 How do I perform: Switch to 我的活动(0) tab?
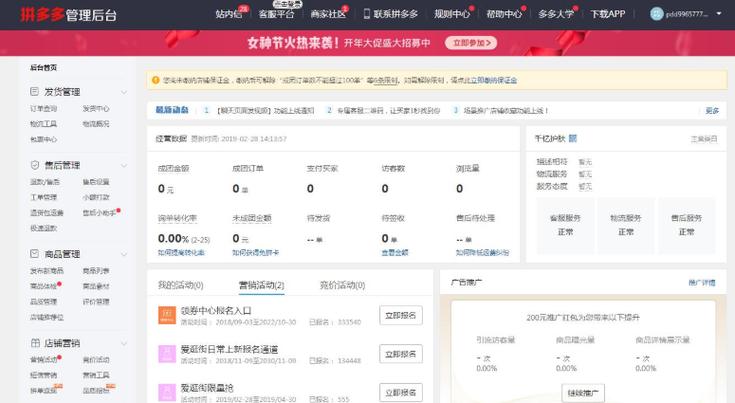(180, 285)
